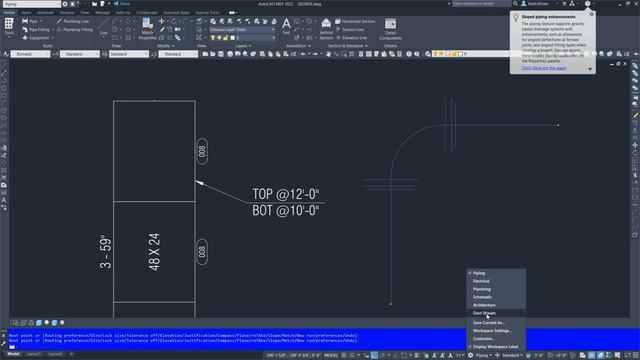Viewport: 640px width, 360px height.
Task: Toggle layer lock icon in Layers panel
Action: (x=225, y=38)
